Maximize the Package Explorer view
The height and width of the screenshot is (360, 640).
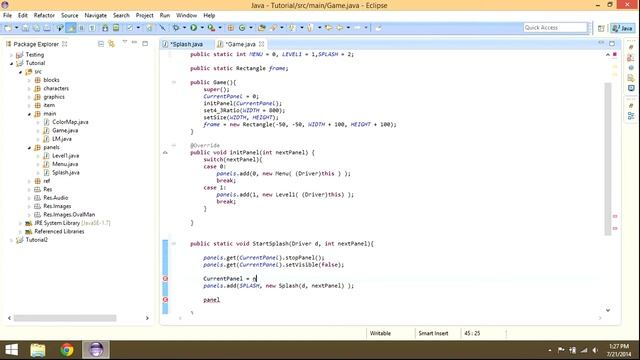click(145, 43)
